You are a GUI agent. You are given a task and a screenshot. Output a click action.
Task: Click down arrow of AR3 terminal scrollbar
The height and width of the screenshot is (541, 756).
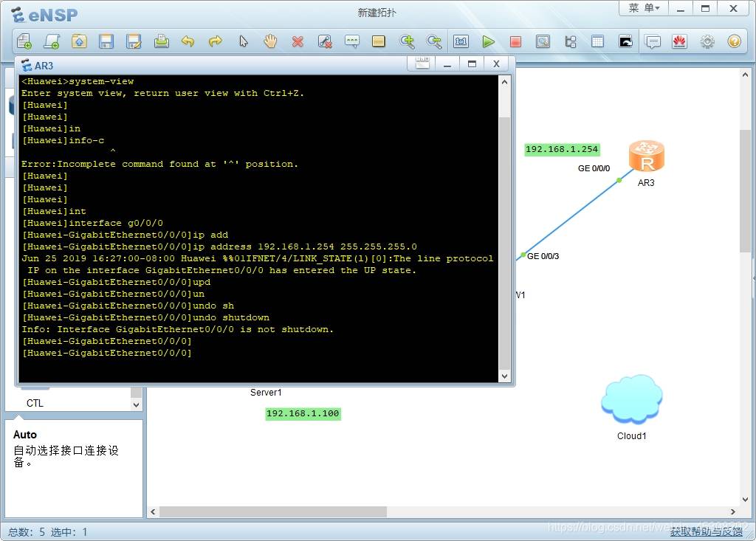[504, 376]
